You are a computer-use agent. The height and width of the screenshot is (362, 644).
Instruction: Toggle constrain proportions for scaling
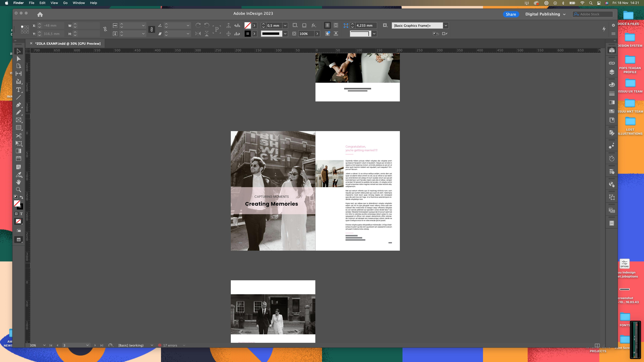pyautogui.click(x=151, y=30)
